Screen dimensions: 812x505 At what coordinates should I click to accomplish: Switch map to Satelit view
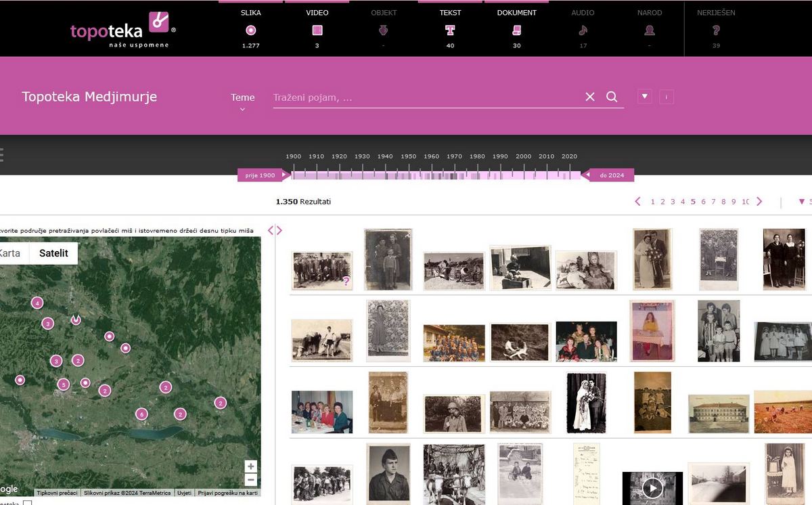pos(53,253)
